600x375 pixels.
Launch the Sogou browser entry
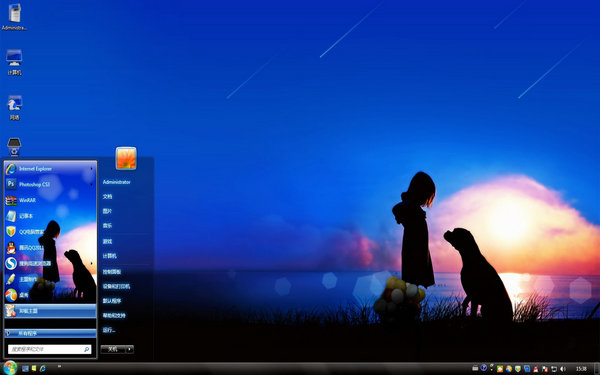click(x=50, y=263)
